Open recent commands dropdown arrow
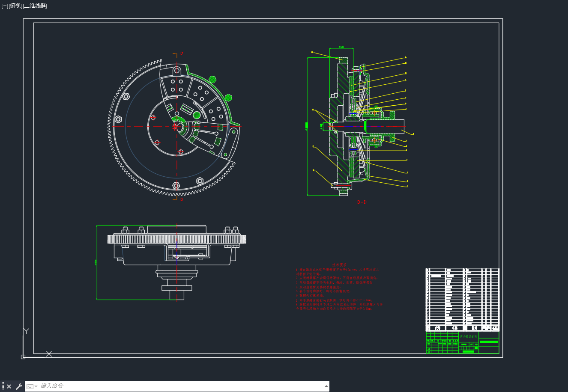 [x=36, y=386]
